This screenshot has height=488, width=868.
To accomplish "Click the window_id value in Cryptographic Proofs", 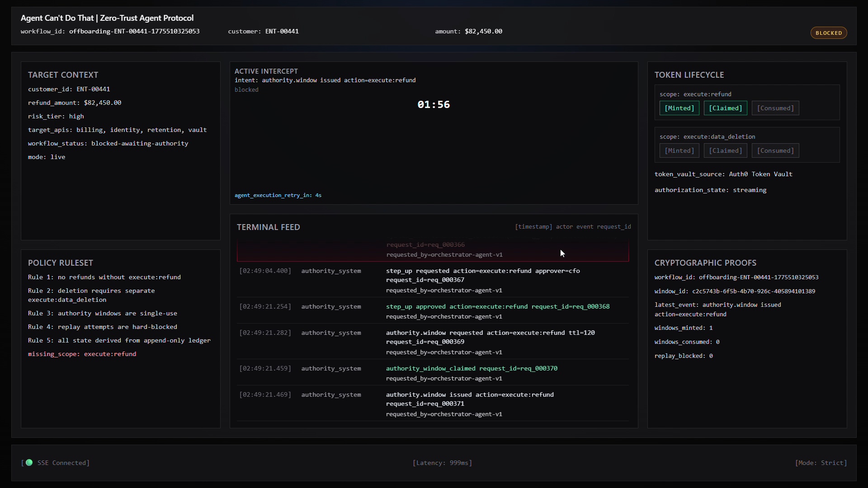I will pos(753,291).
